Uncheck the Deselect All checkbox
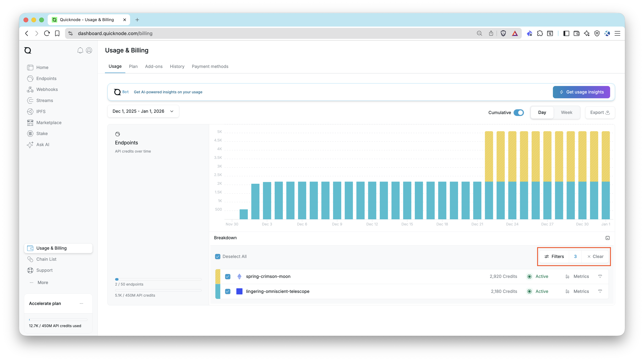Image resolution: width=644 pixels, height=361 pixels. pos(217,256)
